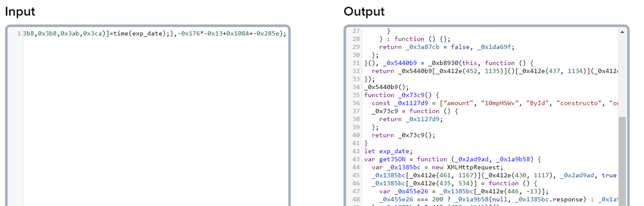This screenshot has height=206, width=644.
Task: Click the "10mpHSWv" string in Output
Action: coord(500,103)
